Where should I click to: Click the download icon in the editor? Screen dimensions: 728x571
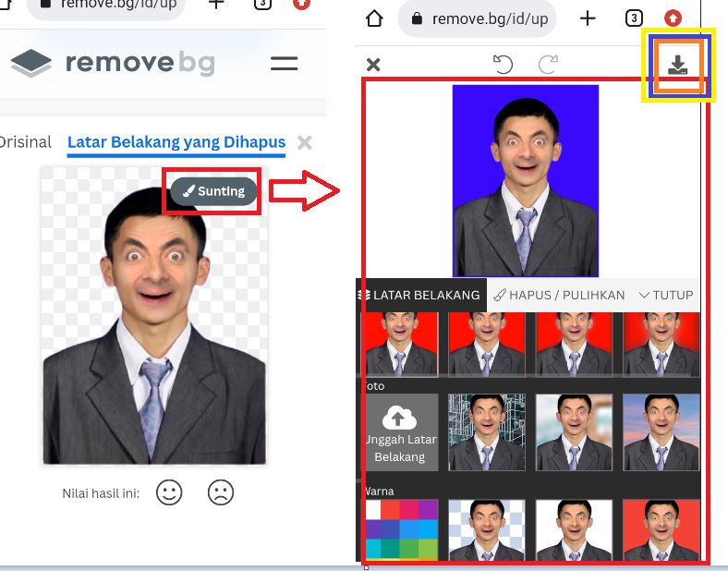click(x=678, y=65)
